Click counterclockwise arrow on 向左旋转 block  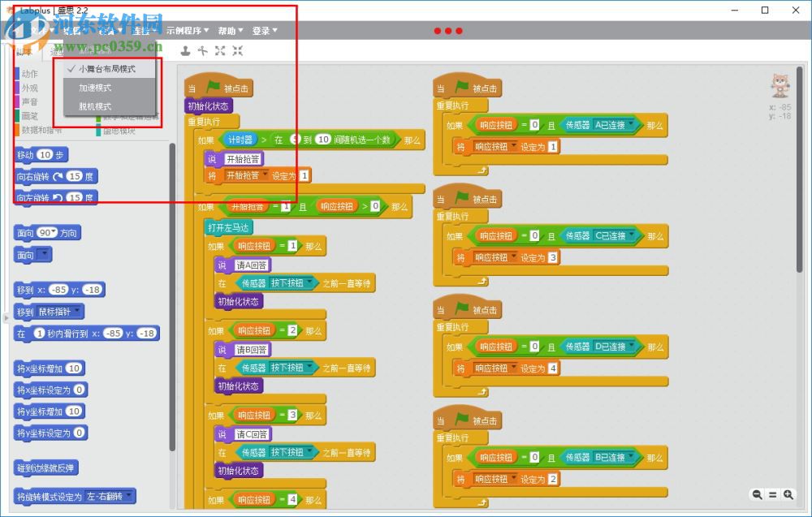58,198
